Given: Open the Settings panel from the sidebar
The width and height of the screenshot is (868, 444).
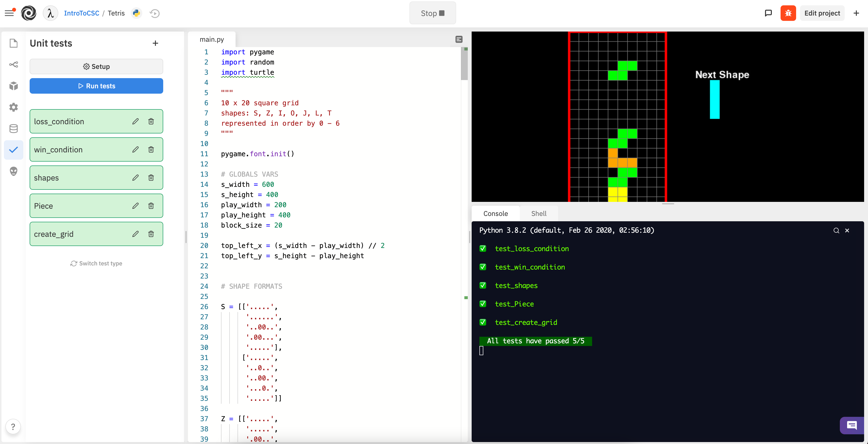Looking at the screenshot, I should pos(13,107).
